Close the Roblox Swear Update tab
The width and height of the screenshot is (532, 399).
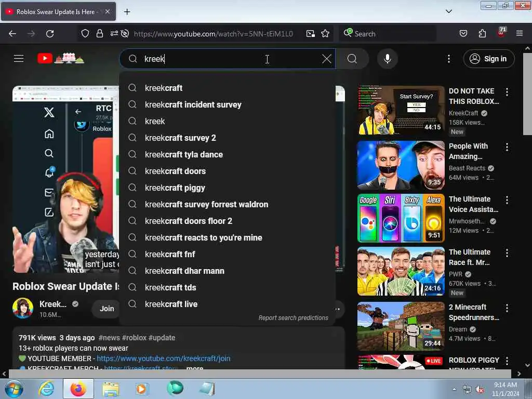point(107,11)
